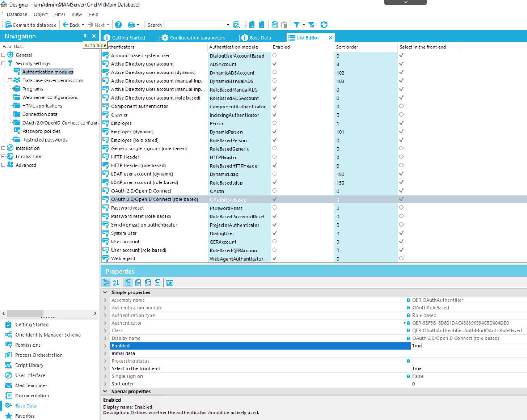
Task: Open the database search icon beside the search box
Action: coord(237,24)
